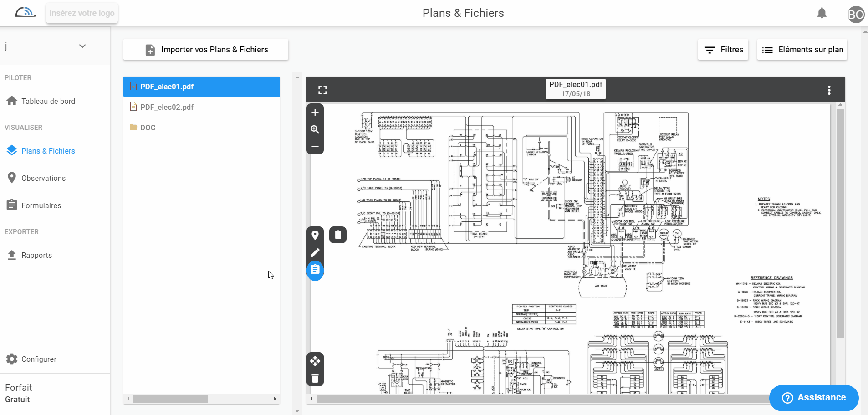This screenshot has width=868, height=415.
Task: Expand the project selector dropdown
Action: 82,46
